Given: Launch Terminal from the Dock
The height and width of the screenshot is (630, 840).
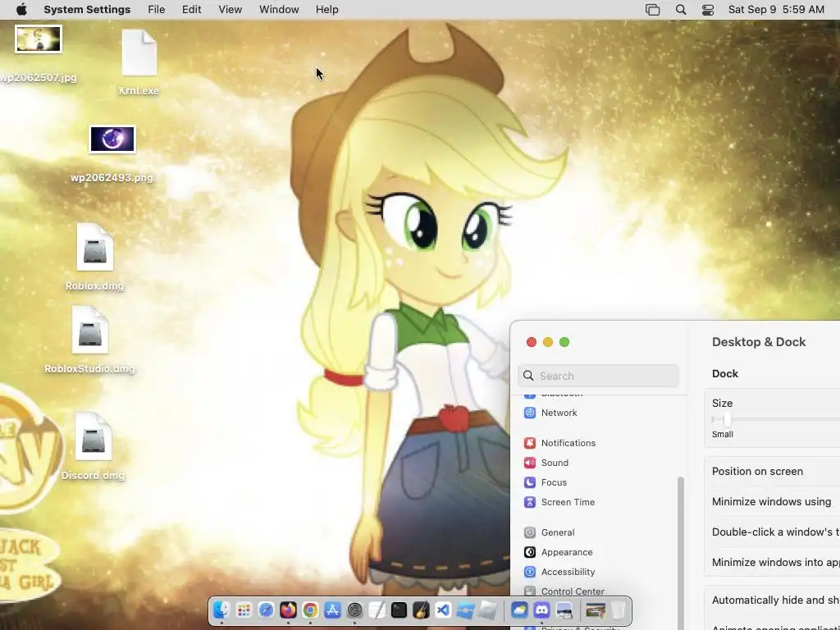Looking at the screenshot, I should [399, 609].
